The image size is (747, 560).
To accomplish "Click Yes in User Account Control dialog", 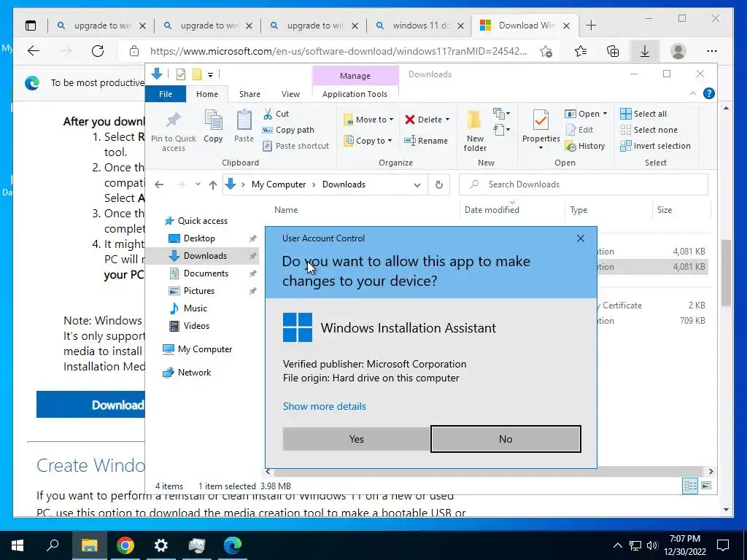I will (356, 439).
